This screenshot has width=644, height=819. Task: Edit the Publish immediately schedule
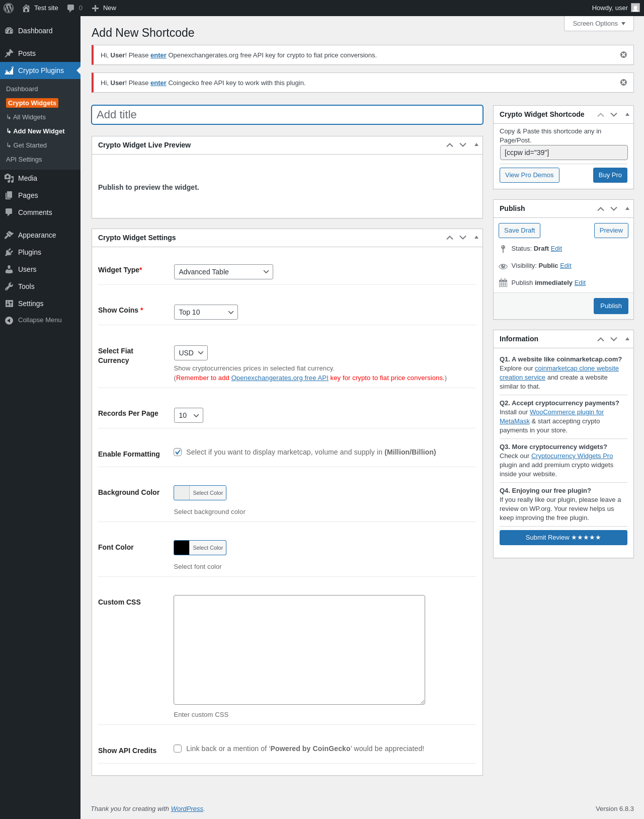(580, 283)
